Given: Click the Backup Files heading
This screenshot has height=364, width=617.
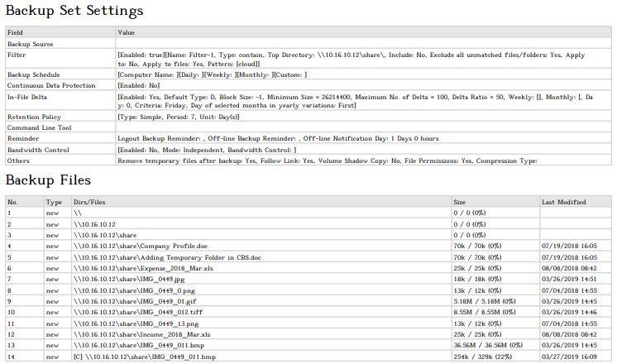Looking at the screenshot, I should coord(49,180).
